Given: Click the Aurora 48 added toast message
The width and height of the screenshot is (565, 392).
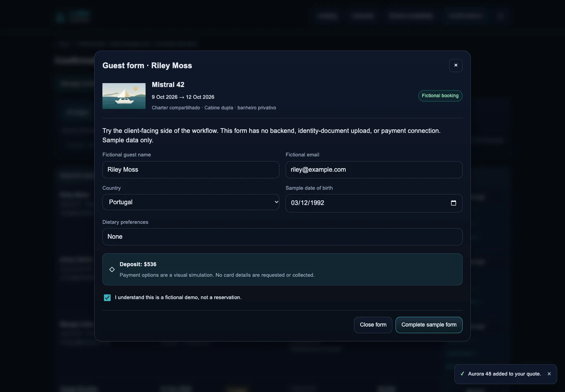Looking at the screenshot, I should [x=505, y=374].
